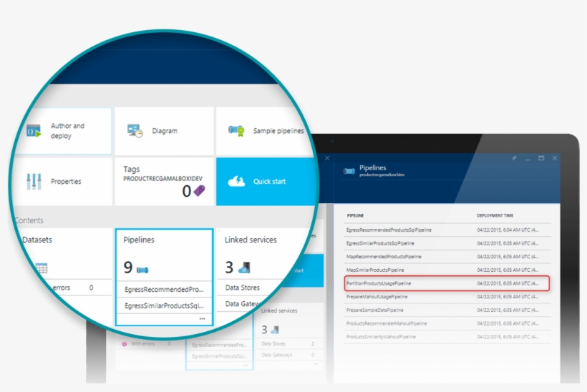Click deployment time of EgressRecommendedProductsSqlPipeline
Viewport: 587px width, 392px height.
tap(508, 230)
